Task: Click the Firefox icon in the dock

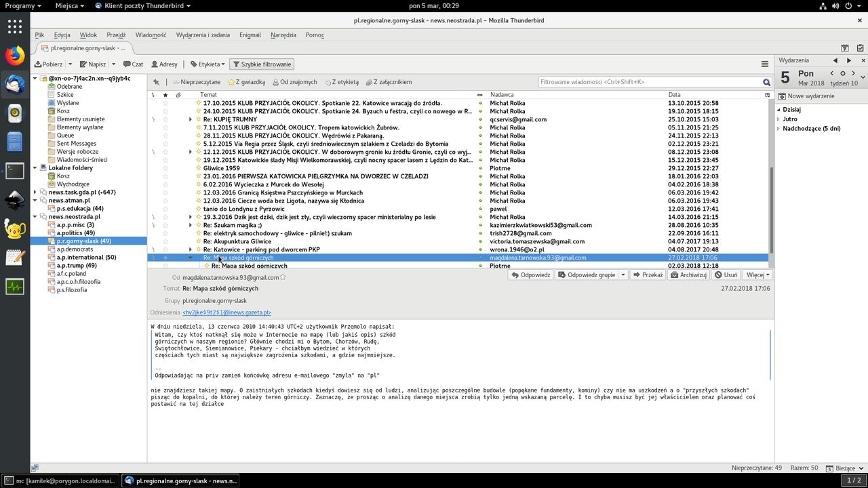Action: tap(15, 55)
